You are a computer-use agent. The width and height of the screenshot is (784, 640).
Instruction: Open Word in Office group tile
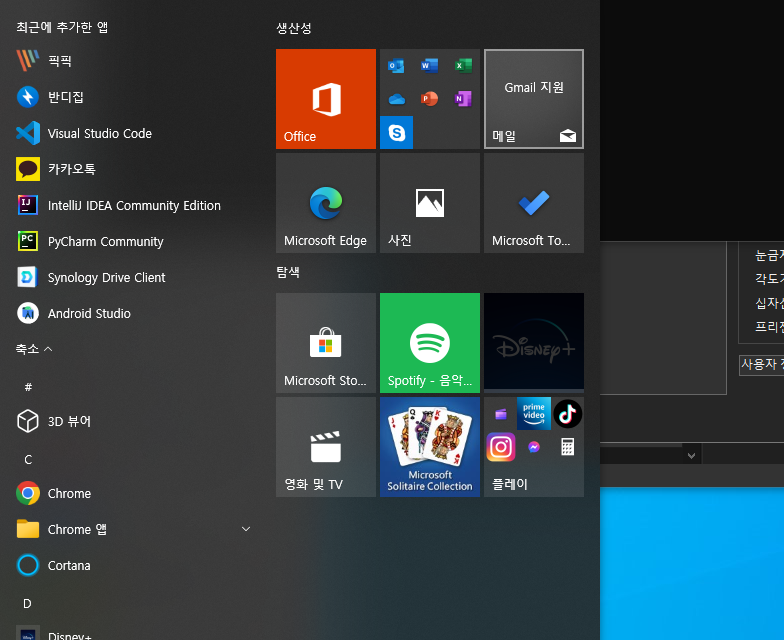point(430,66)
